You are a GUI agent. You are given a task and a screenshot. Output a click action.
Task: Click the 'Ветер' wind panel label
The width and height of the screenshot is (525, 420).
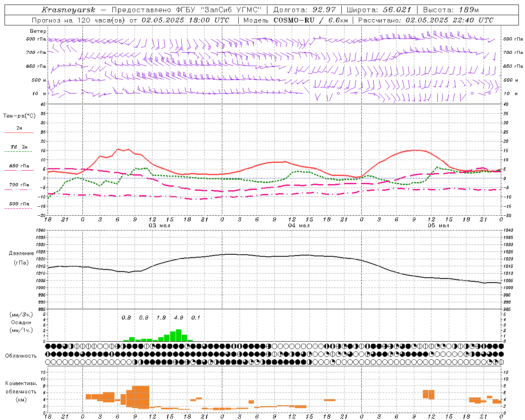coord(38,31)
